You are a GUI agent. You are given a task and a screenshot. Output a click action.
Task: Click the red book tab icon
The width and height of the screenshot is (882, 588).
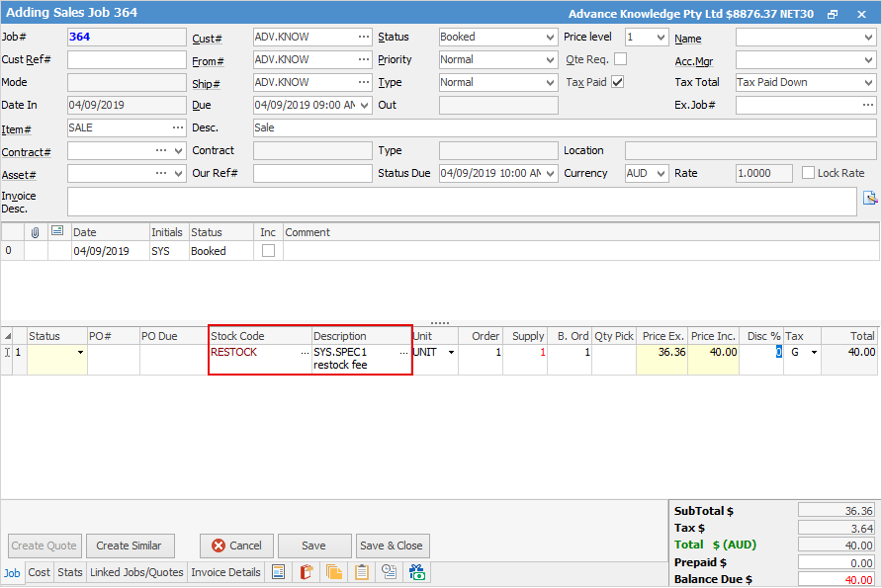click(307, 572)
